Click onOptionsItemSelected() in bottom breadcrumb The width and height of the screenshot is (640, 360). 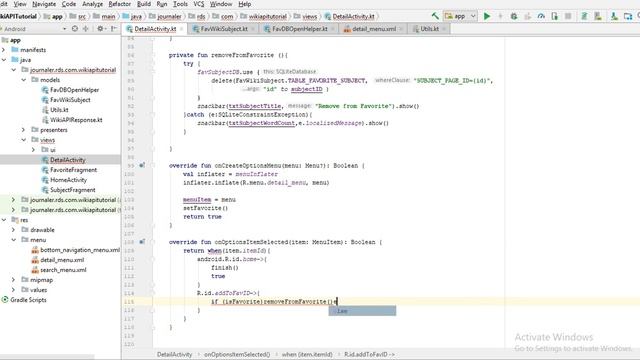click(x=237, y=354)
